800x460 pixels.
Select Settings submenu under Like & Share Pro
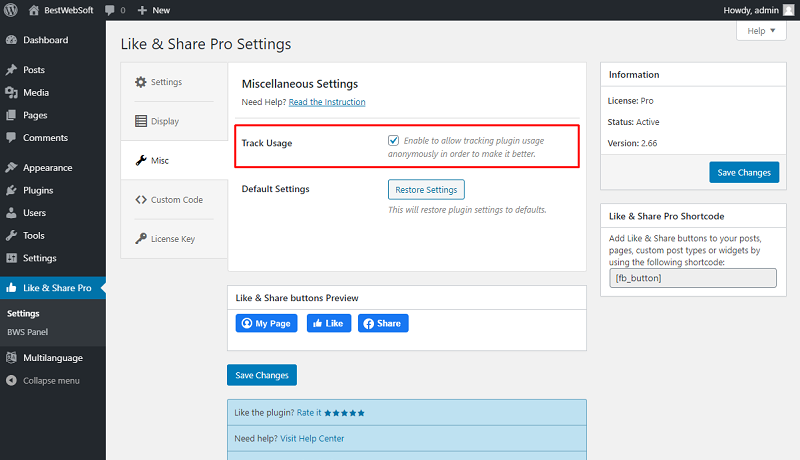[x=23, y=314]
